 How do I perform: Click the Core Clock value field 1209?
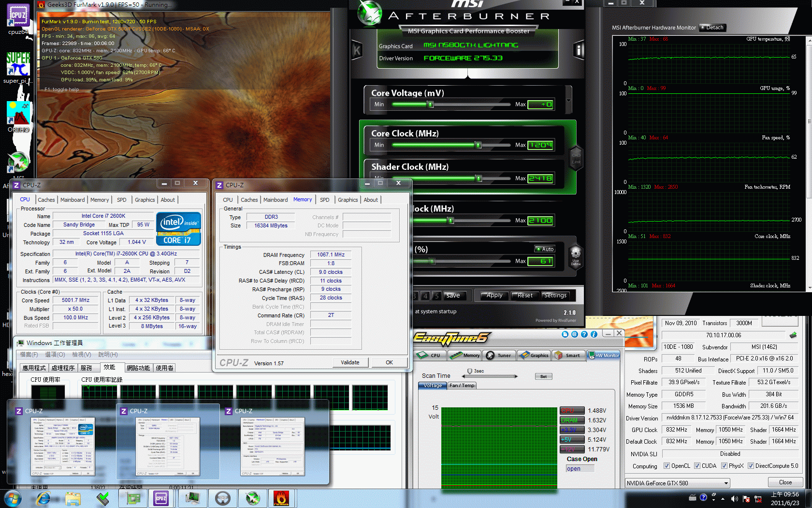[540, 145]
